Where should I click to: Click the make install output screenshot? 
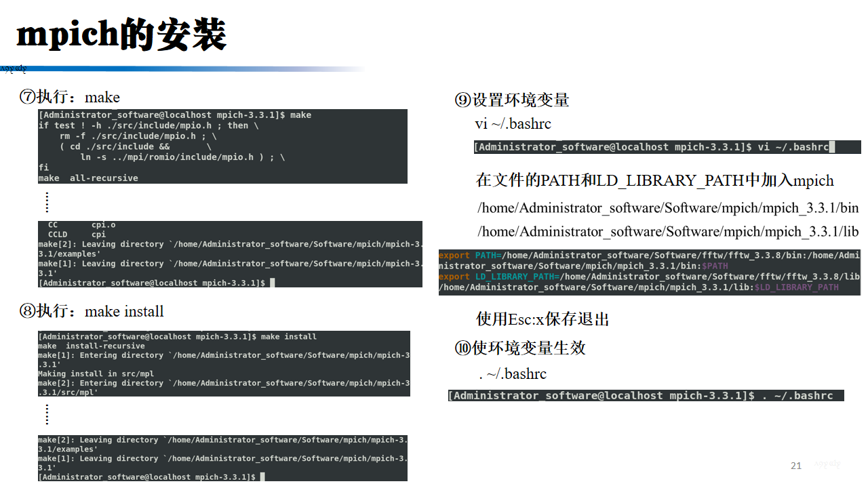pos(224,363)
